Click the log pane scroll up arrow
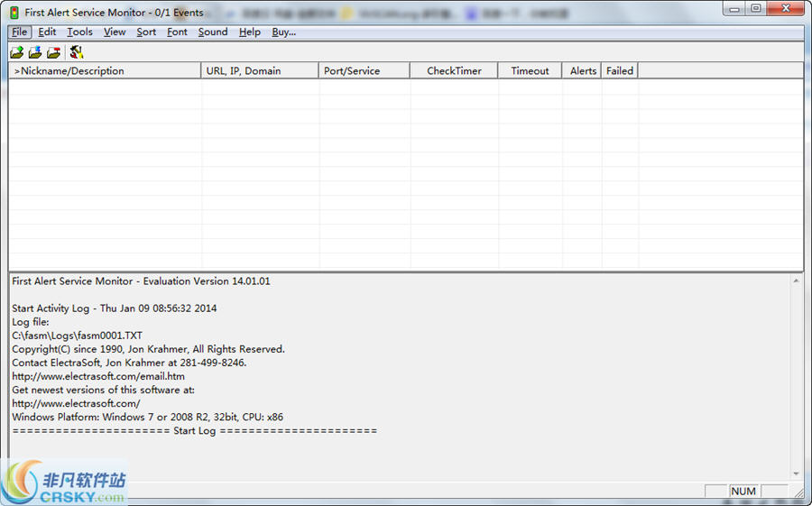The image size is (812, 506). click(x=796, y=281)
